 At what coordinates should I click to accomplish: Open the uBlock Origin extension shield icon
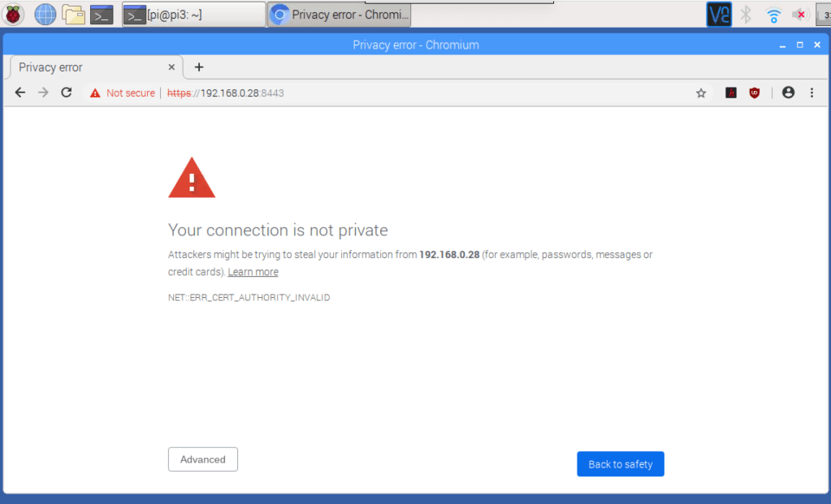point(755,93)
